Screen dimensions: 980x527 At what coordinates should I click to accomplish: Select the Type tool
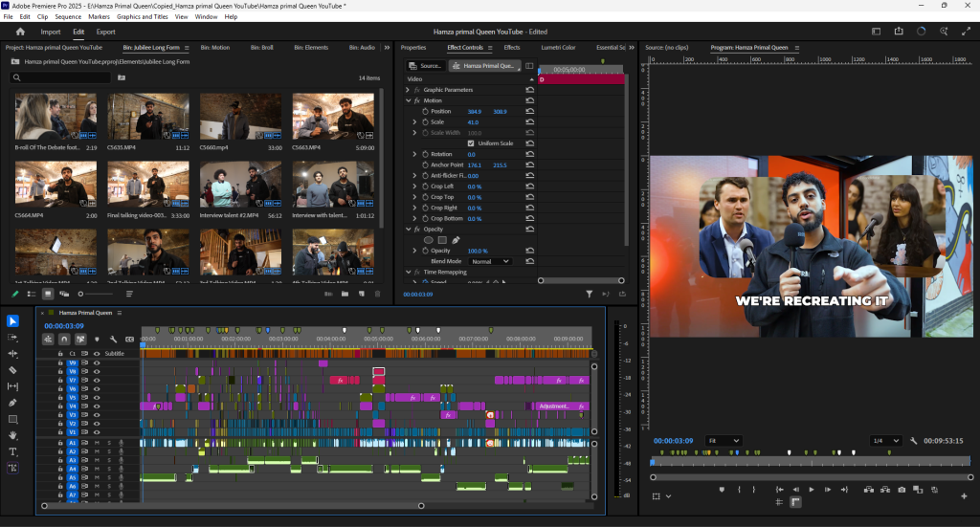click(x=12, y=451)
